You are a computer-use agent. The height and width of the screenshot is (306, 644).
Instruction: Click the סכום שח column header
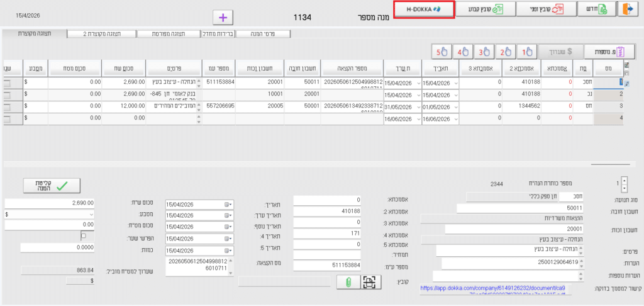coord(124,67)
